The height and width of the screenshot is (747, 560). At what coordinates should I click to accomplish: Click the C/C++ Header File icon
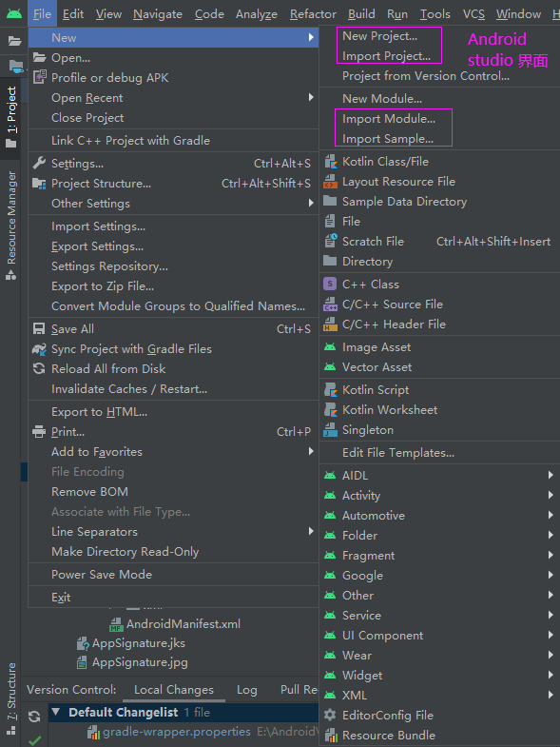pos(331,324)
